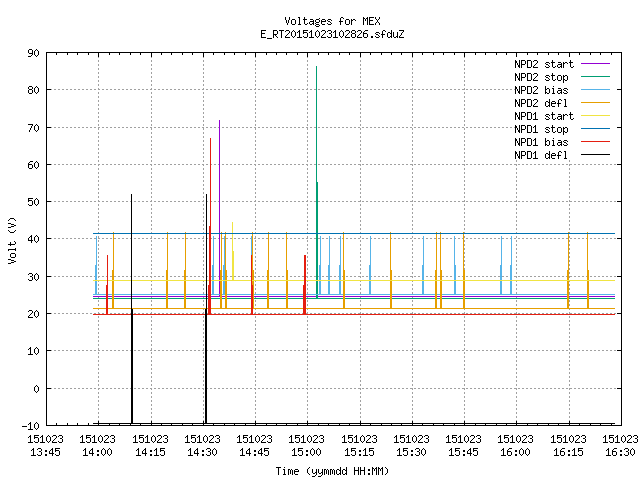640x480 pixels.
Task: Click the x-axis label 151023 13:45
Action: point(45,445)
